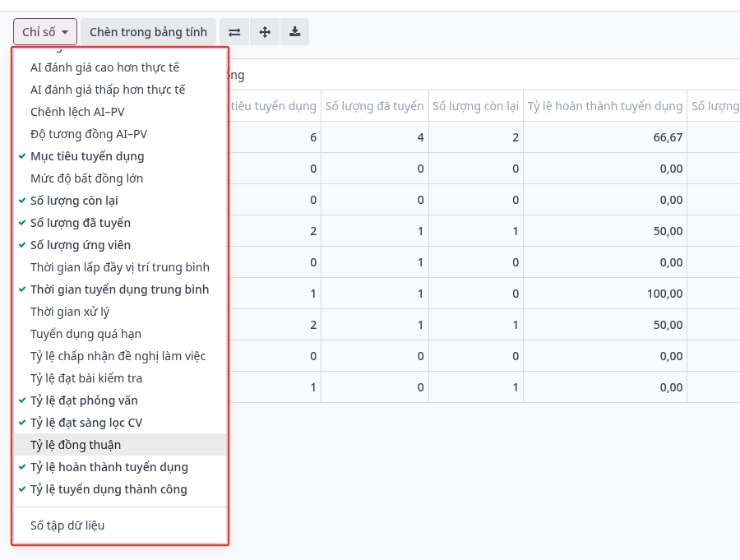
Task: Enable AI đánh giá thấp hơn thực tế measure
Action: pos(120,90)
